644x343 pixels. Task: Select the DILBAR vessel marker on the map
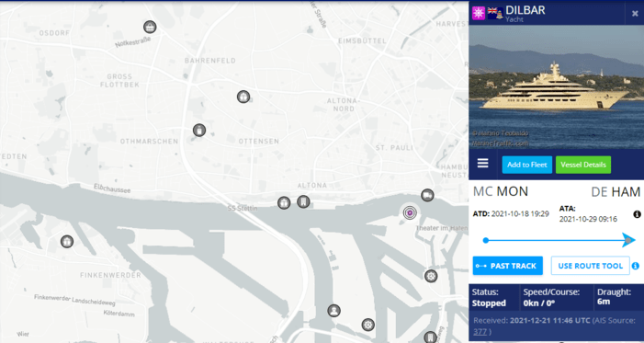pos(410,212)
